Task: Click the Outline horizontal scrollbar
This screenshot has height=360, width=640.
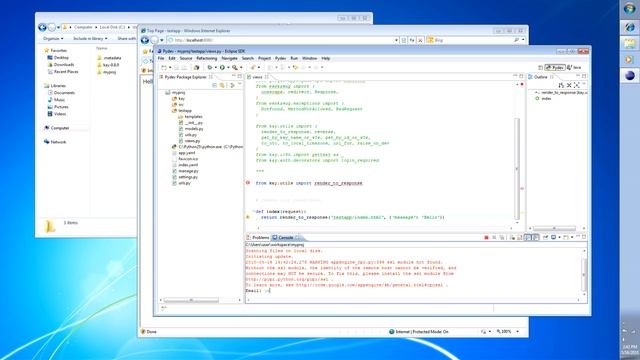Action: click(x=554, y=229)
